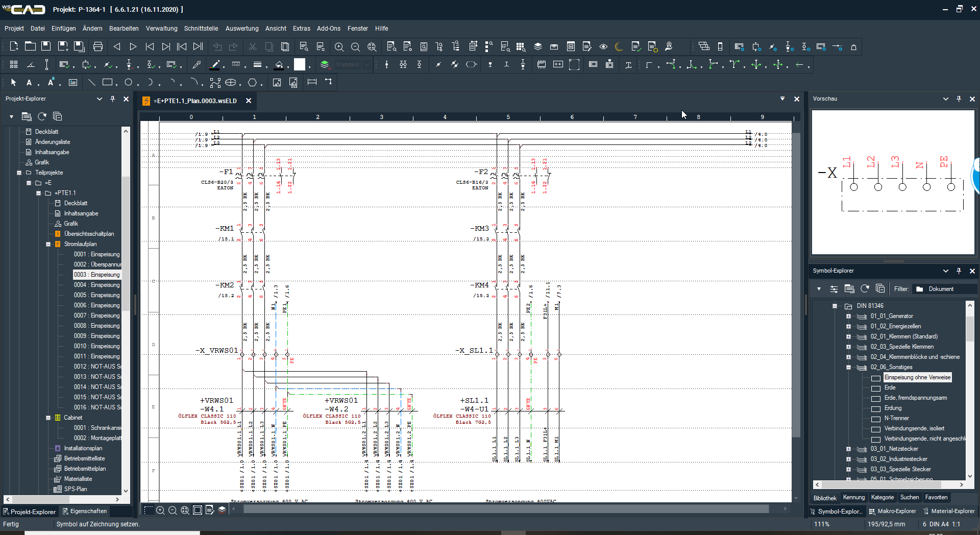Click the crescent moon dark-mode icon
Screen dimensions: 980x535
(x=619, y=47)
